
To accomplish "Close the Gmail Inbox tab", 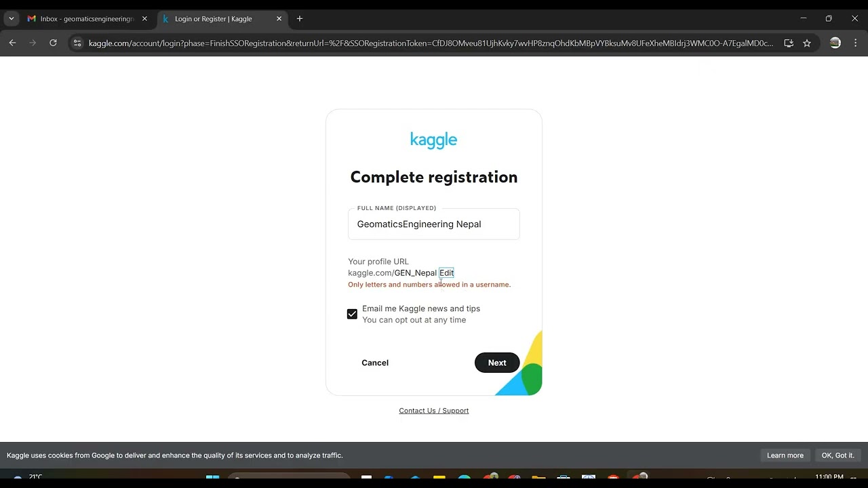I will 144,19.
